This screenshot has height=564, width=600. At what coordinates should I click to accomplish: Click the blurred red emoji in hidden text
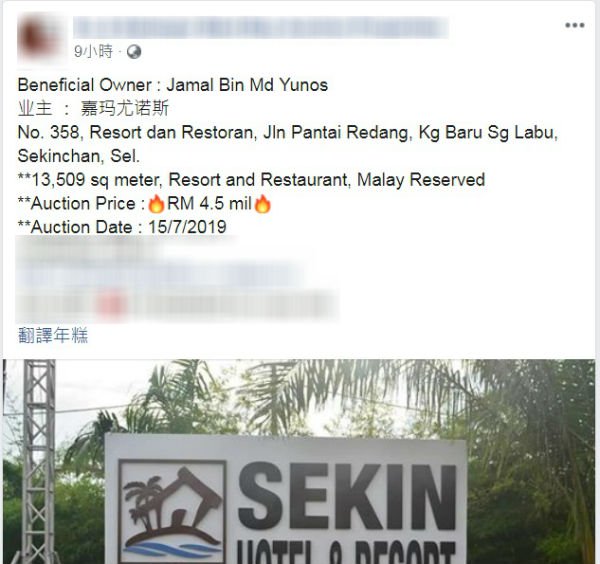tap(111, 306)
